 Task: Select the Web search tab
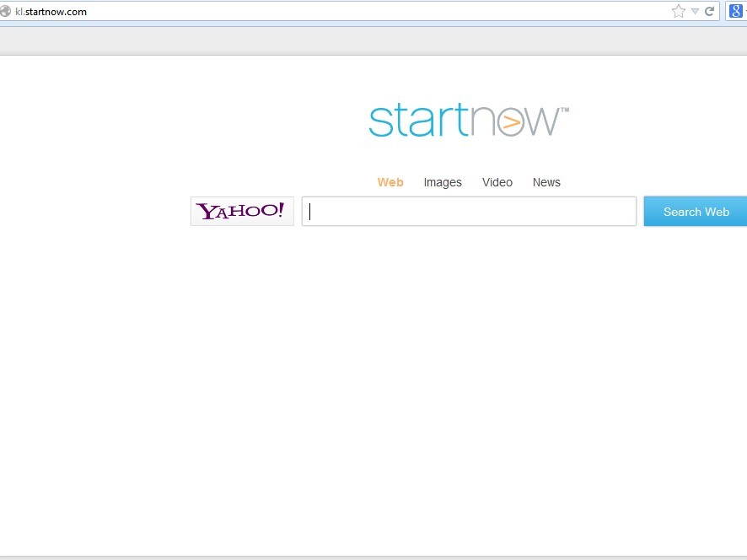click(x=390, y=182)
